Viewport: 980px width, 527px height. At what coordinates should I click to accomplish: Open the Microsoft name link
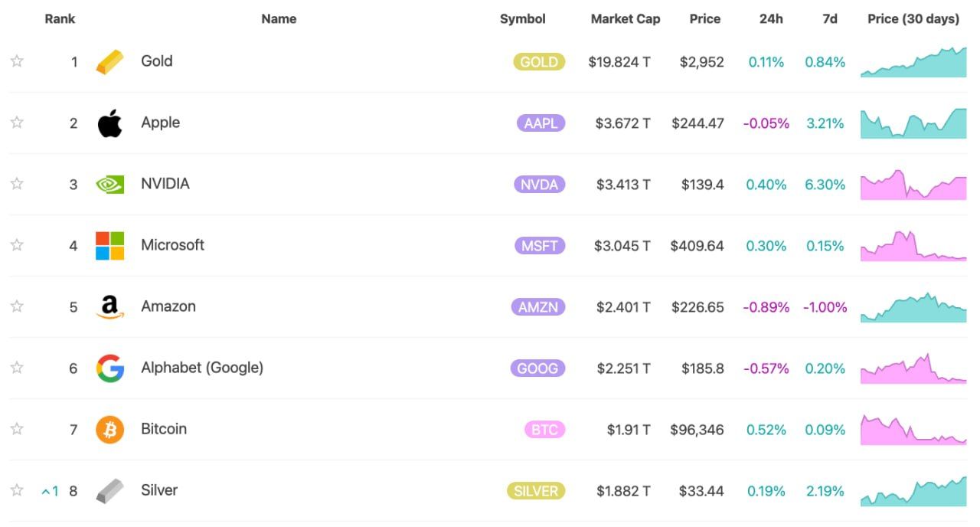click(172, 245)
